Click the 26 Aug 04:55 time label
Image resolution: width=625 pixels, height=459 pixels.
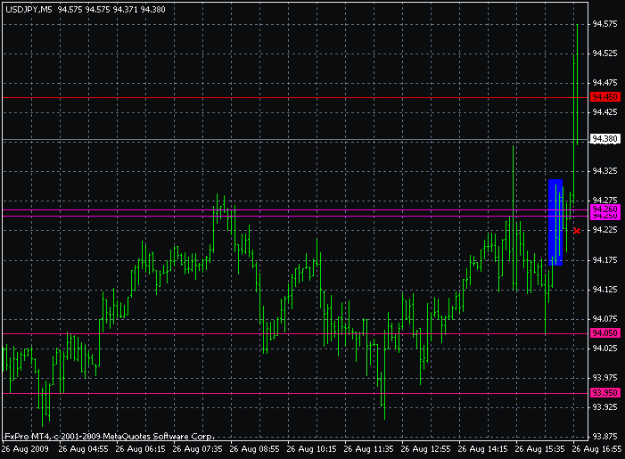83,449
